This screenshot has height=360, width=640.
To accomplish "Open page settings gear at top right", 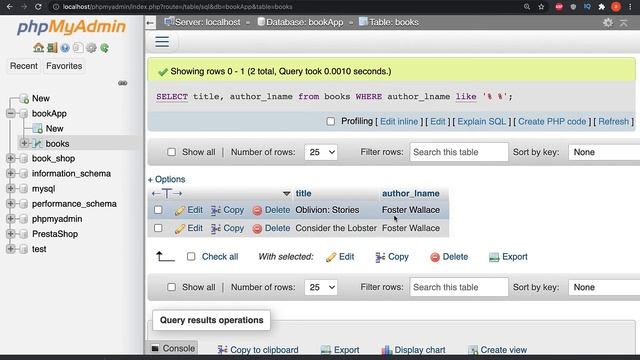I will [x=608, y=22].
